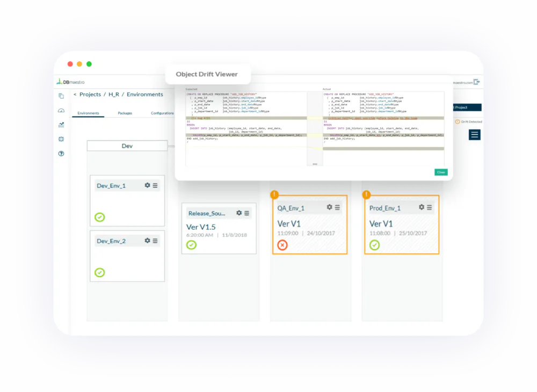The width and height of the screenshot is (537, 392).
Task: Click the dark Project button at top right
Action: [x=467, y=107]
